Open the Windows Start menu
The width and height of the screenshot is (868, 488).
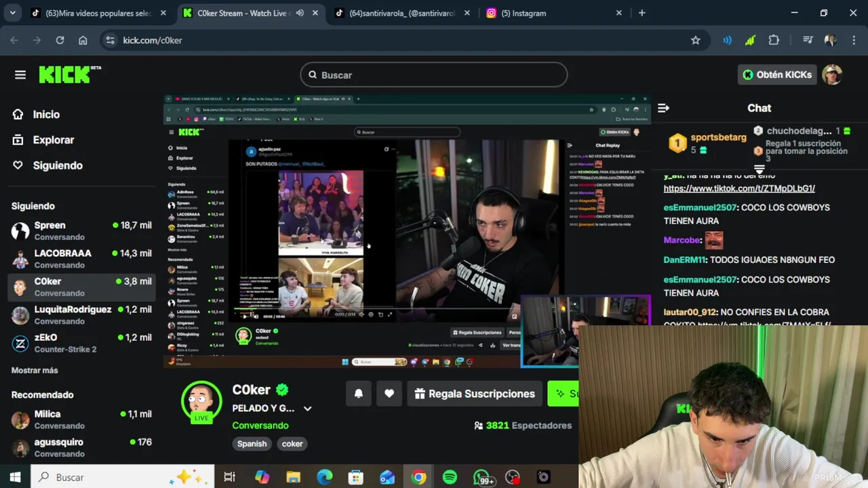15,477
